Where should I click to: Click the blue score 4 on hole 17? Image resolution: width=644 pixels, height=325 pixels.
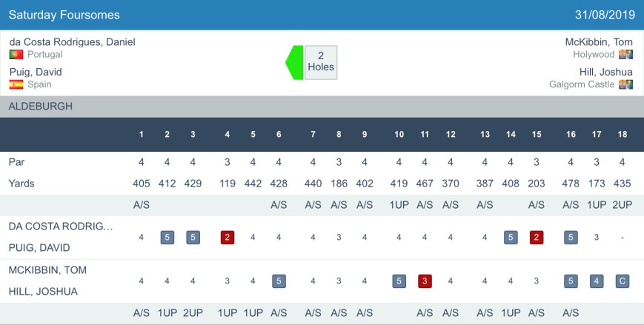(597, 281)
